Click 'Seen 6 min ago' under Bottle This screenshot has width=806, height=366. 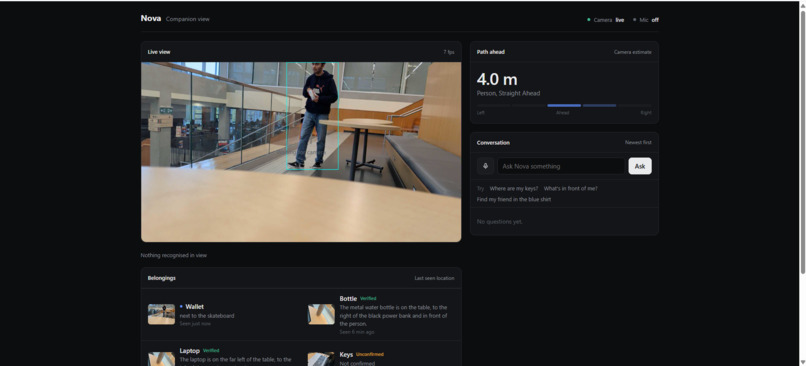(x=357, y=332)
